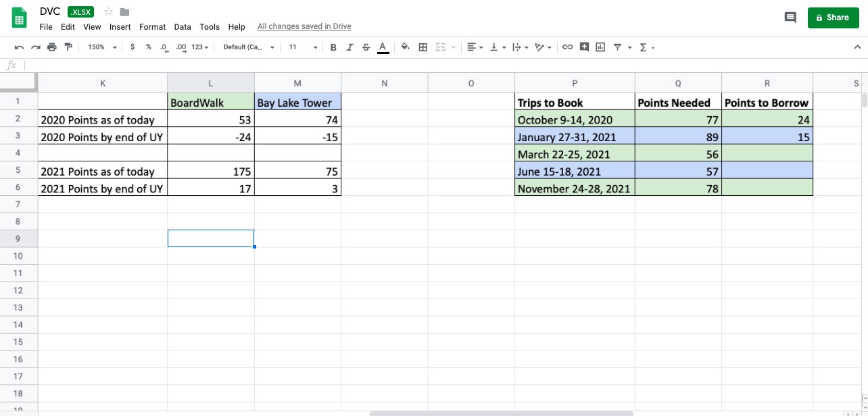Image resolution: width=868 pixels, height=416 pixels.
Task: Open the comment history
Action: click(790, 18)
